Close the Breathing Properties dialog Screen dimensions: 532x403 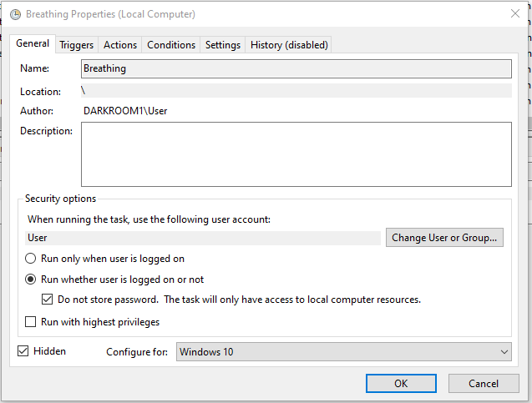point(515,13)
